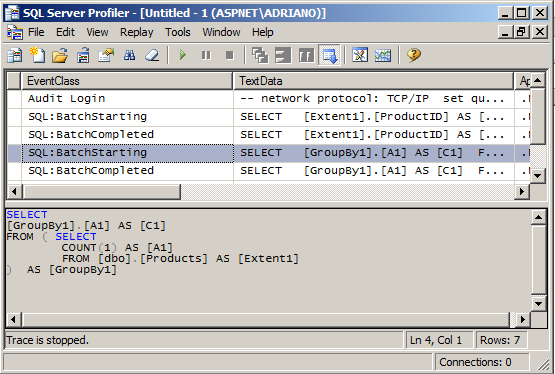Click the TextData column header
The width and height of the screenshot is (555, 374).
[373, 81]
